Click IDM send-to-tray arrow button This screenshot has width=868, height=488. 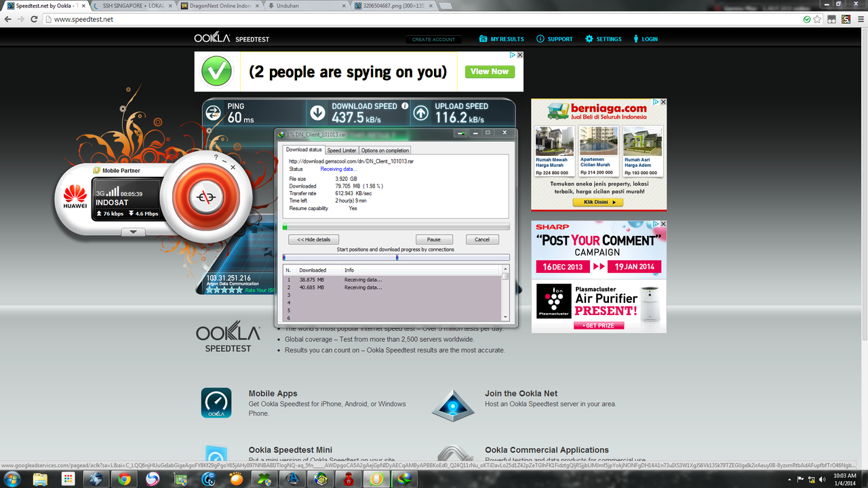point(460,133)
